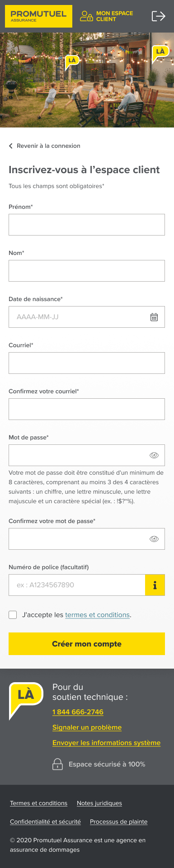The height and width of the screenshot is (868, 174).
Task: Click the police number info icon
Action: click(155, 585)
